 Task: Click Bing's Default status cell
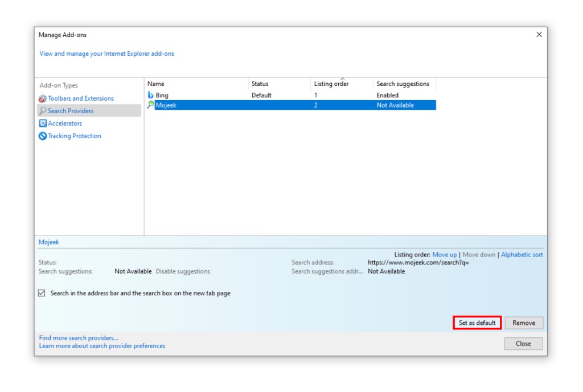click(x=261, y=96)
